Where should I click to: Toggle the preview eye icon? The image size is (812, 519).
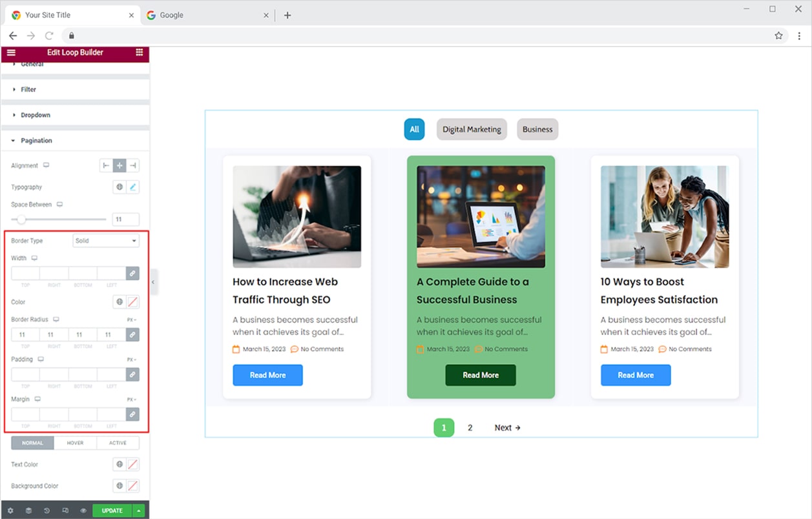point(83,511)
